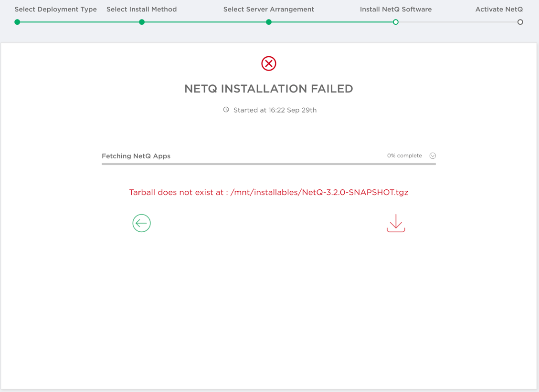Click the Started at 16:22 Sep 29th timestamp
This screenshot has height=392, width=539.
tap(275, 110)
